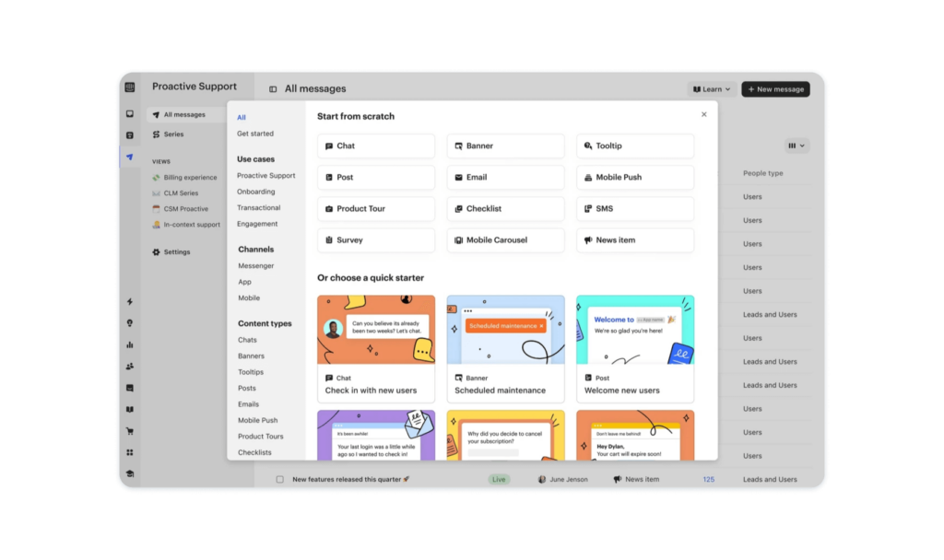Check the box for New features released row

click(x=280, y=479)
